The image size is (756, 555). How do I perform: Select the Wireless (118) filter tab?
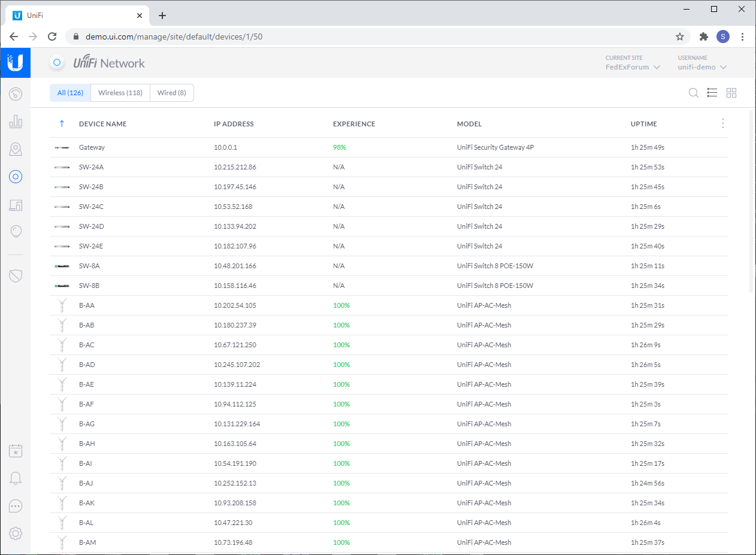click(120, 93)
